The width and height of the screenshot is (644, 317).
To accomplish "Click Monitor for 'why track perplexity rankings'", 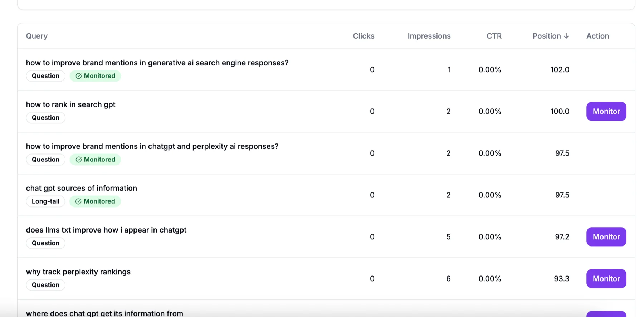I will click(x=606, y=279).
